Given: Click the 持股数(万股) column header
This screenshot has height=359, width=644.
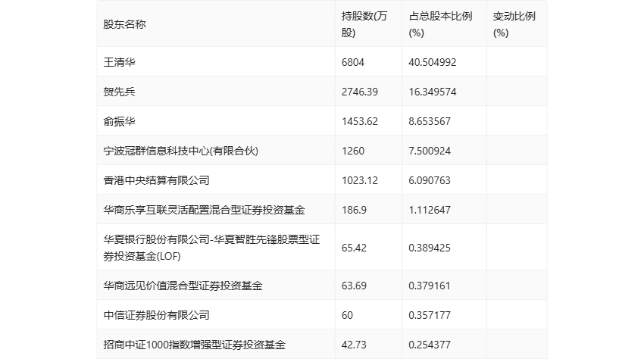Looking at the screenshot, I should click(364, 24).
